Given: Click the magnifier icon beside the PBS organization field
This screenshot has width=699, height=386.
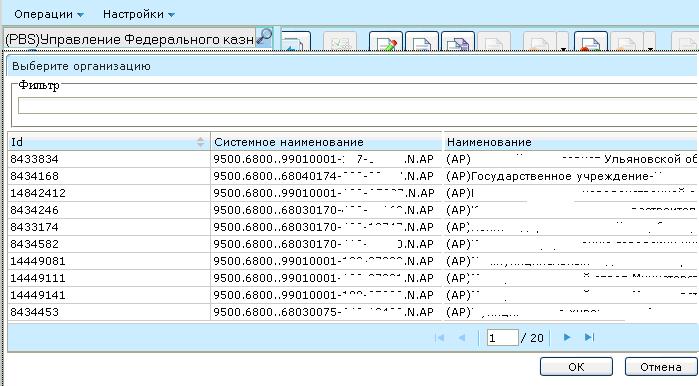Looking at the screenshot, I should [x=264, y=37].
